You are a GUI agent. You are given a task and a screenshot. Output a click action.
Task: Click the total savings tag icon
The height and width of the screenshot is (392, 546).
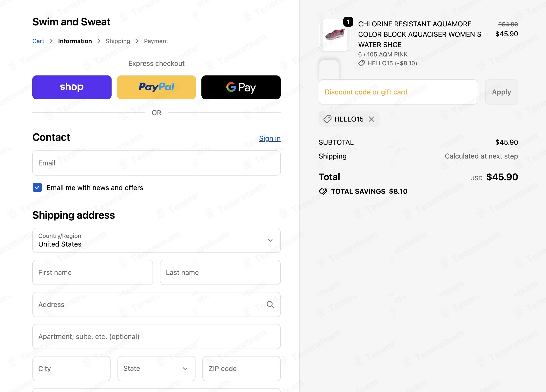323,191
